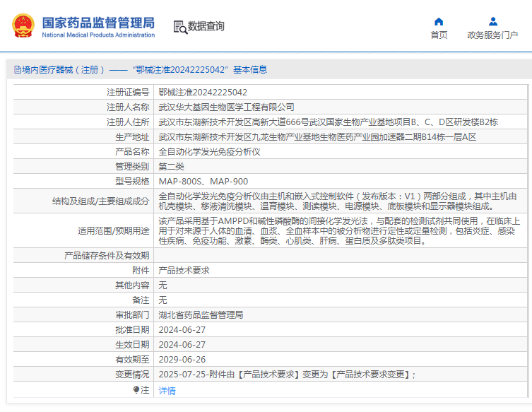The width and height of the screenshot is (532, 412).
Task: Select 武汉华大基因生物医学工程有限公司 cell
Action: pos(226,107)
